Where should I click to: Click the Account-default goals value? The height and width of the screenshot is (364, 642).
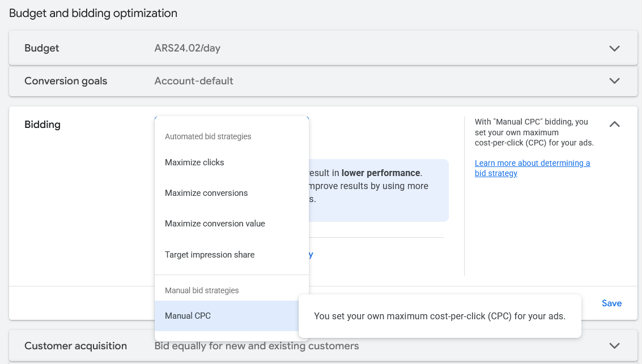[194, 81]
